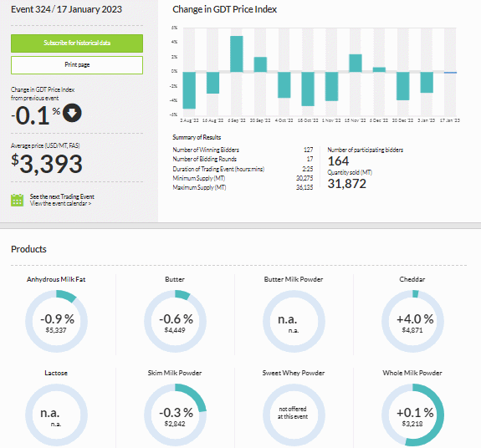Click the Butter price $4,449
Screen dimensions: 481x448
[x=175, y=330]
